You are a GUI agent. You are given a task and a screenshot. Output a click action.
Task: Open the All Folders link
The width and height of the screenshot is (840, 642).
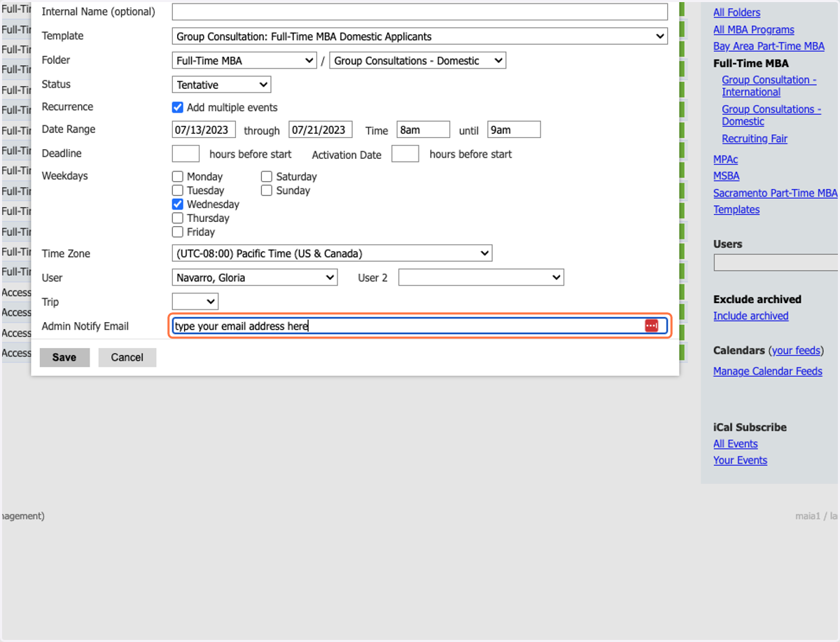[736, 13]
